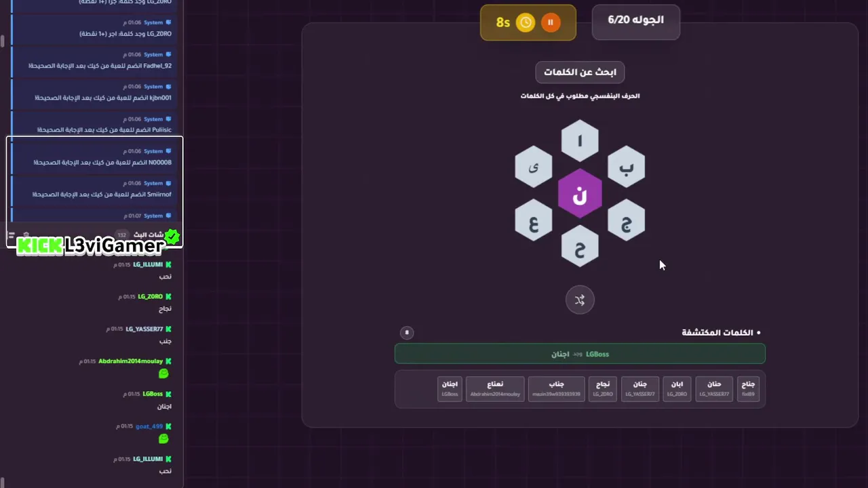The image size is (868, 488).
Task: Select the hexagon letter ى
Action: (534, 167)
